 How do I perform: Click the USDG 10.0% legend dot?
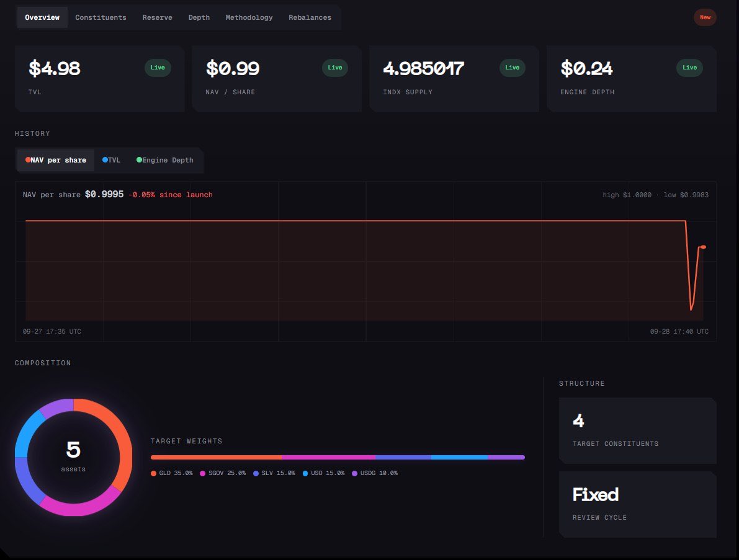354,473
